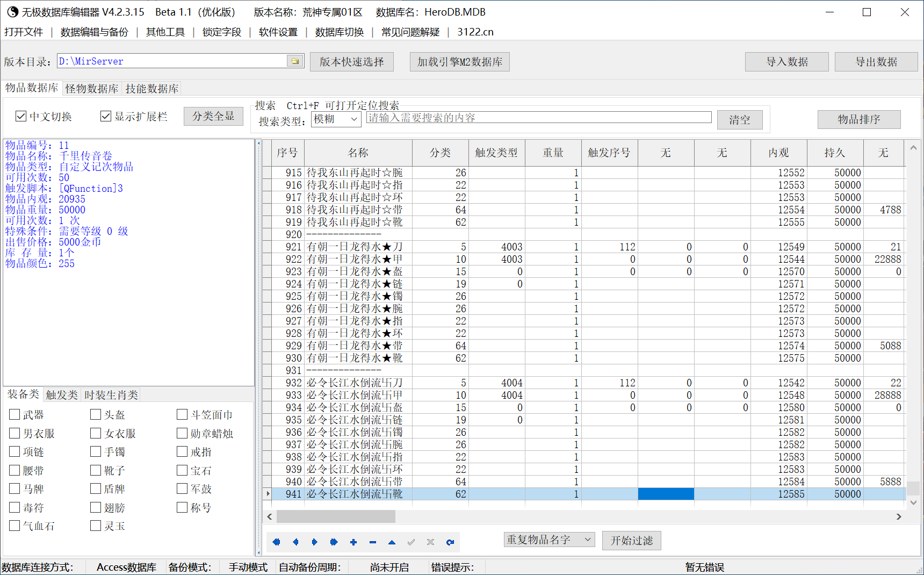Click the 版本目录 path input field
This screenshot has height=575, width=924.
point(172,61)
